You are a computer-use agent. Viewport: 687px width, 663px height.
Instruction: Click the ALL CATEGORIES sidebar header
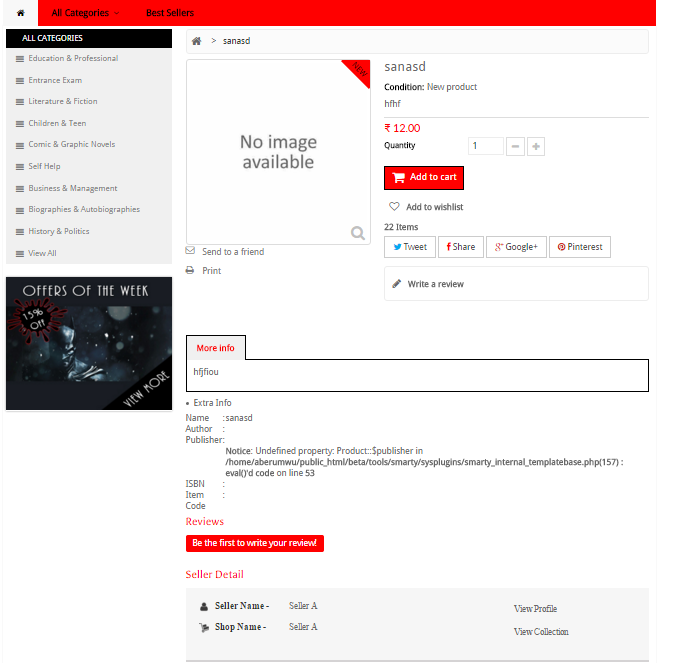[x=89, y=39]
